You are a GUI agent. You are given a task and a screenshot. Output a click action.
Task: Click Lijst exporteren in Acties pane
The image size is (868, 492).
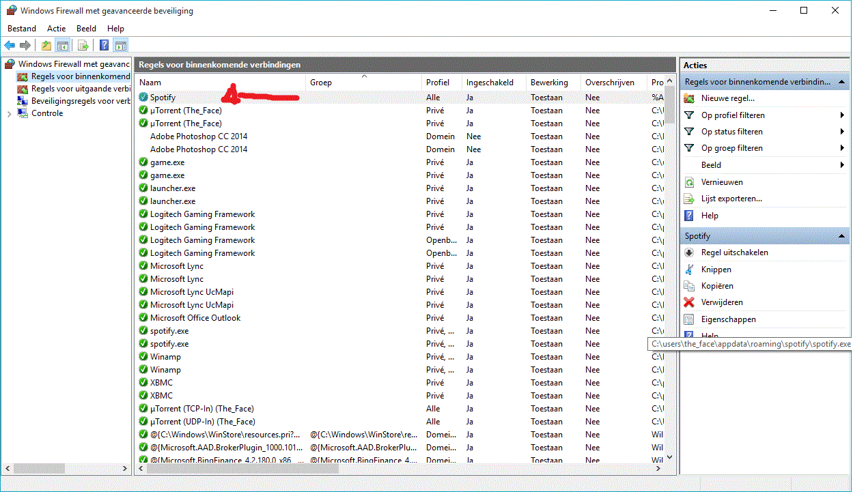(731, 199)
